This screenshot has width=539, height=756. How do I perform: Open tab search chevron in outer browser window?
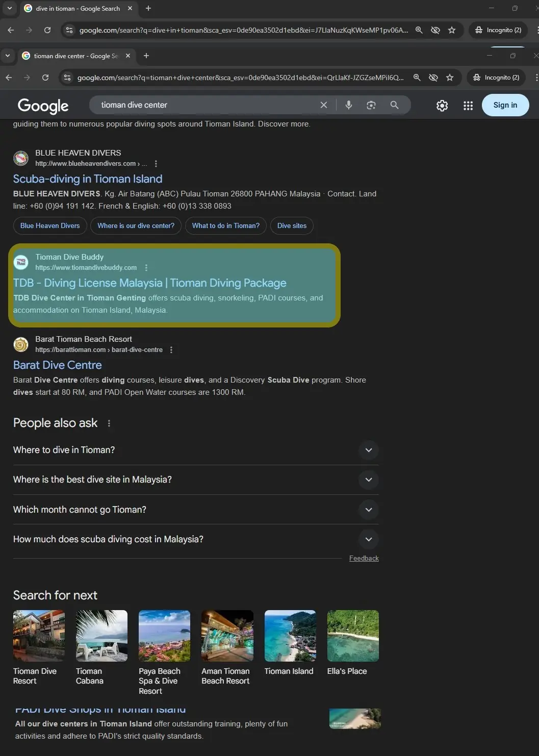9,8
